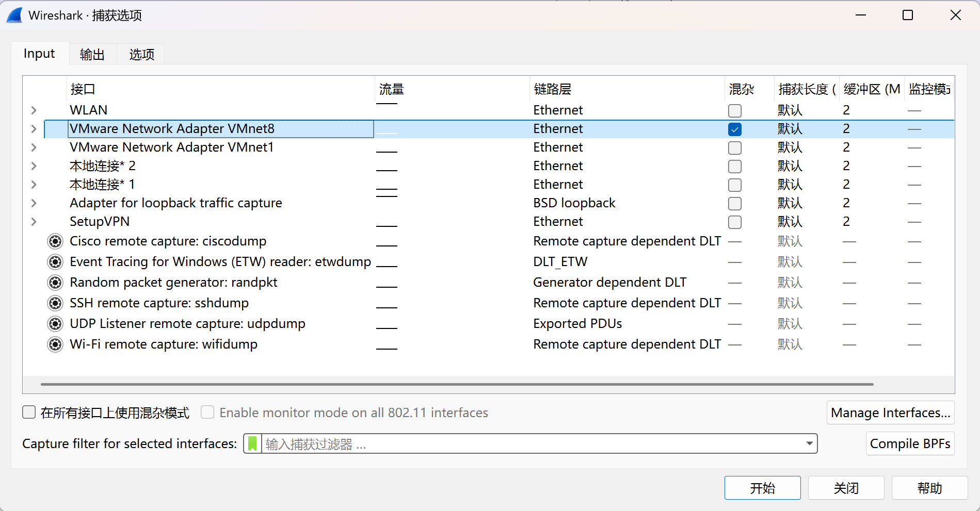Open SSH remote capture sshdump settings icon
980x511 pixels.
point(55,303)
